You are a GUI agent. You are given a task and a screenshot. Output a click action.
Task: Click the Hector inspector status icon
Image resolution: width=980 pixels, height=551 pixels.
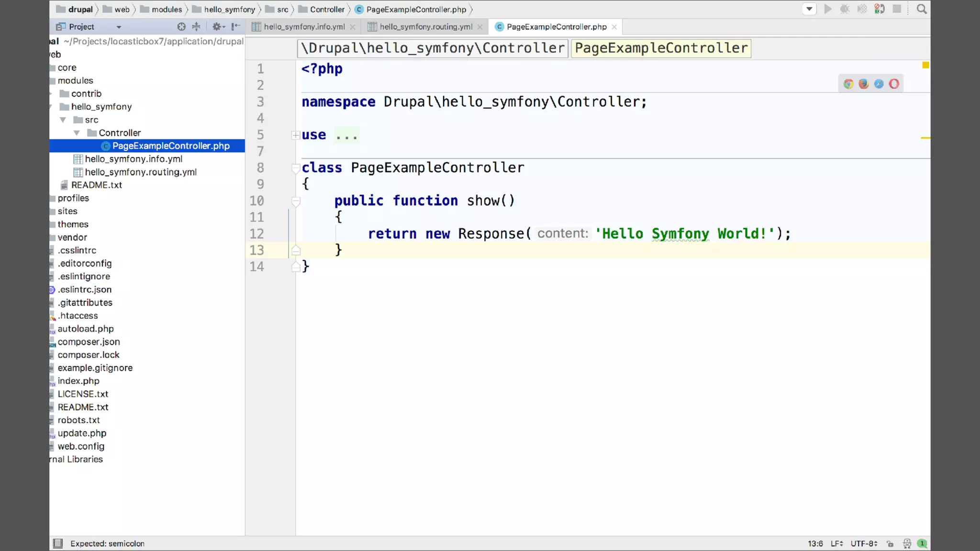tap(907, 543)
